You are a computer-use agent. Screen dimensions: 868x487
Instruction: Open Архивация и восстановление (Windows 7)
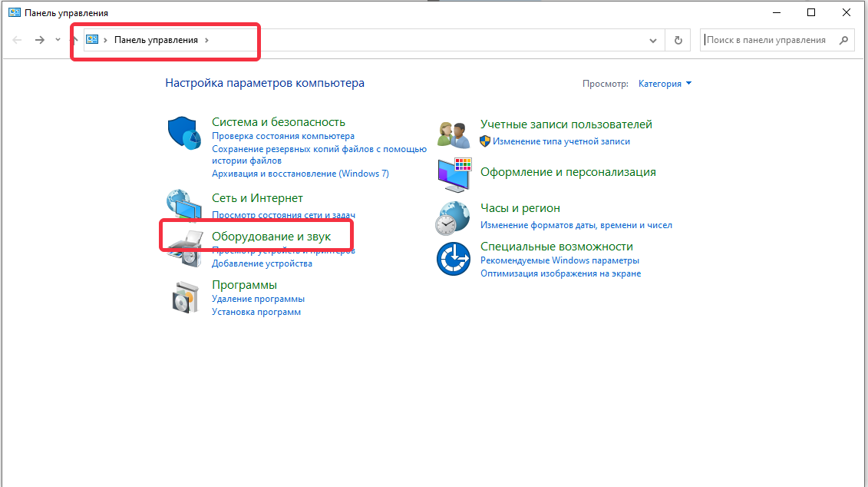tap(300, 174)
